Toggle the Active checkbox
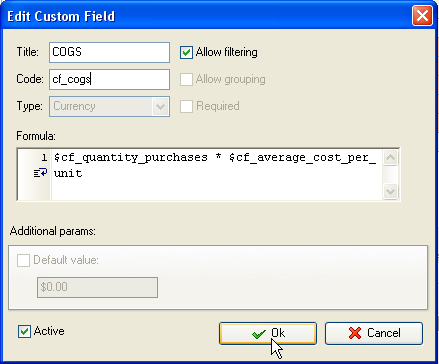The image size is (439, 364). (x=24, y=331)
